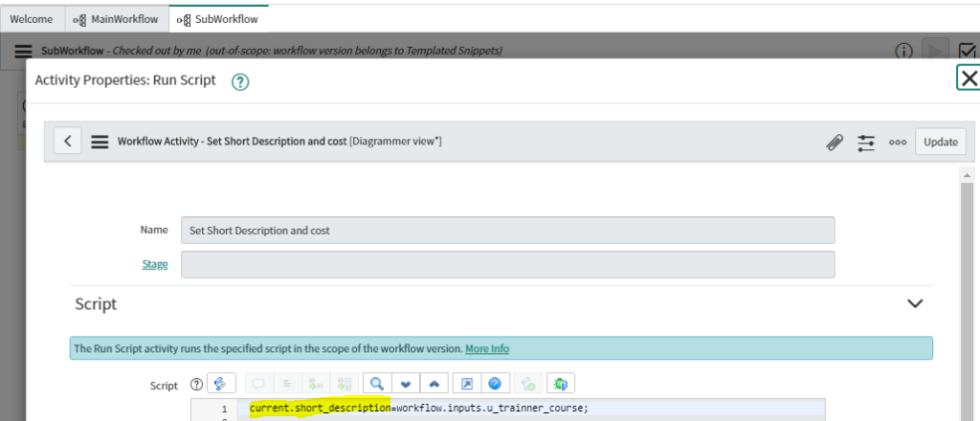This screenshot has width=980, height=421.
Task: Click the Update button
Action: 941,142
